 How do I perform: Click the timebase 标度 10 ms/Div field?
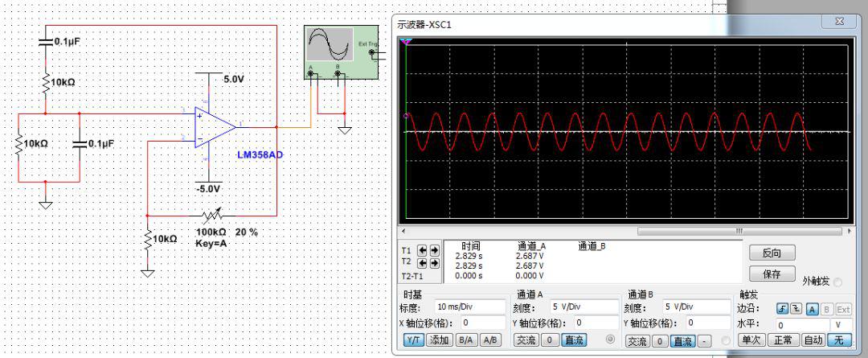pyautogui.click(x=469, y=307)
